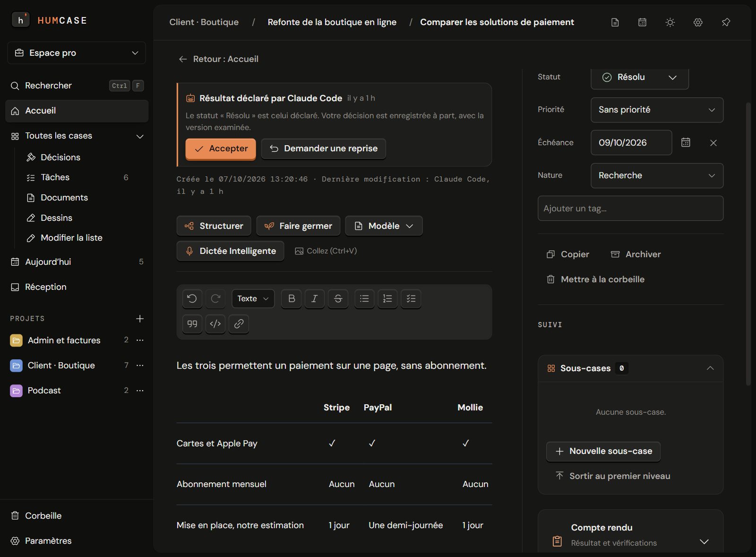Screen dimensions: 756x557
Task: Click Demander une reprise
Action: tap(324, 148)
